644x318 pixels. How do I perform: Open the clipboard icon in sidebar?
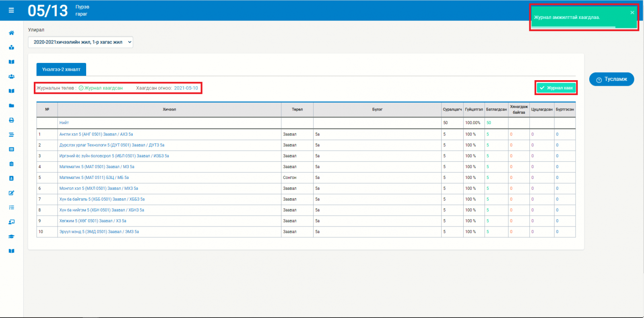[x=11, y=164]
